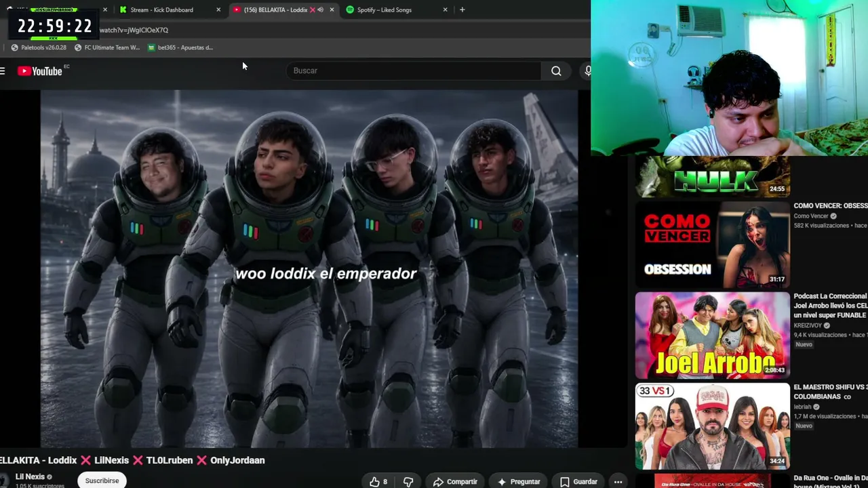
Task: Click the '582 K visualizaciones' text
Action: click(821, 226)
